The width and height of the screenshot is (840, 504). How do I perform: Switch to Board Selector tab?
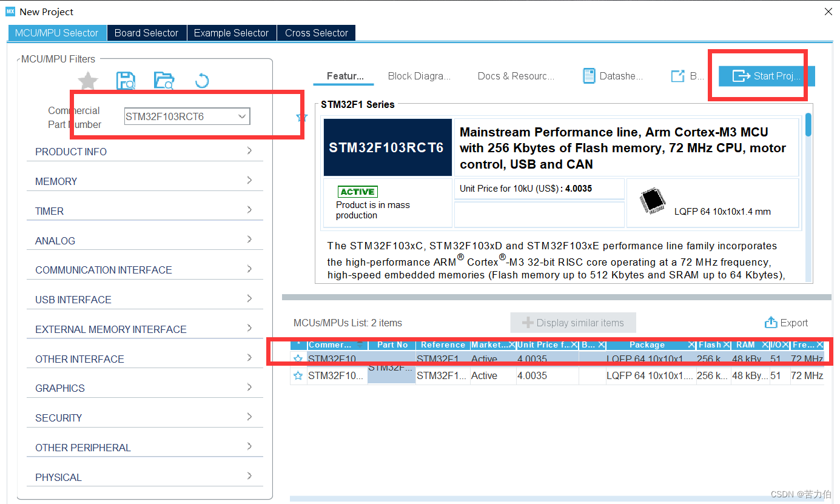tap(147, 33)
